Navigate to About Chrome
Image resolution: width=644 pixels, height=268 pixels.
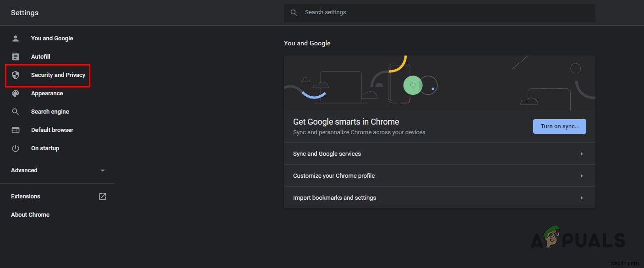coord(30,214)
